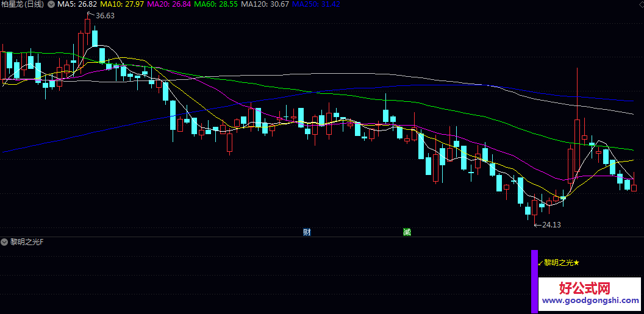Select the MA250: 31.42 label

[316, 4]
